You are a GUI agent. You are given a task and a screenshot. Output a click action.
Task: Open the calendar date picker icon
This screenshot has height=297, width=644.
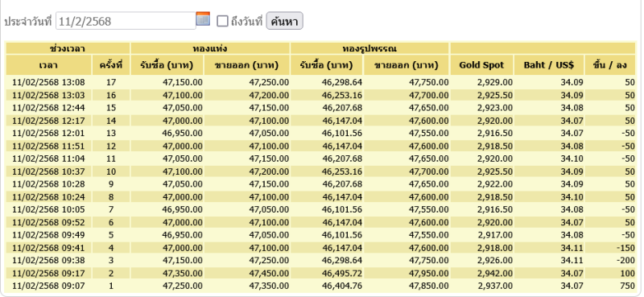tap(203, 19)
